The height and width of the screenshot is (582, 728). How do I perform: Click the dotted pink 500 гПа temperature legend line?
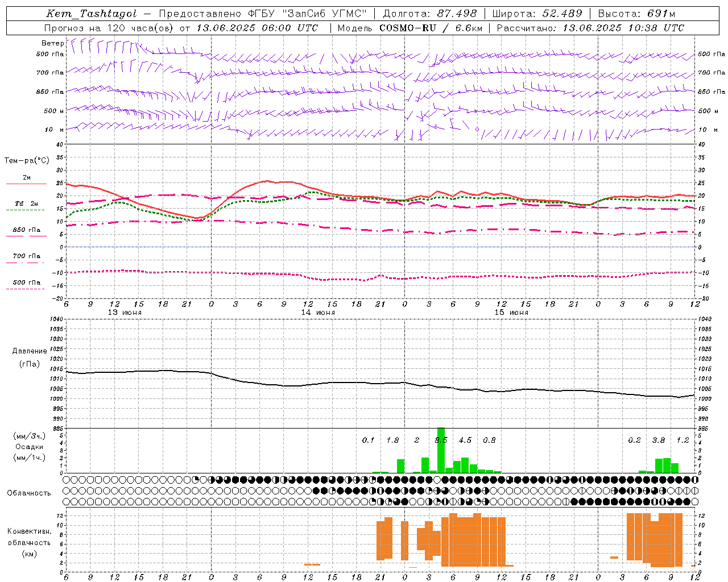click(x=25, y=289)
